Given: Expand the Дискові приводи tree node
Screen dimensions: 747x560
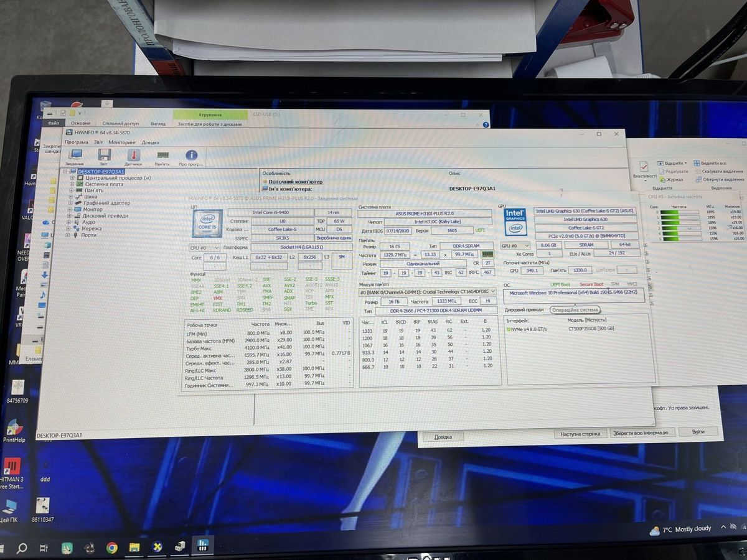Looking at the screenshot, I should tap(69, 216).
